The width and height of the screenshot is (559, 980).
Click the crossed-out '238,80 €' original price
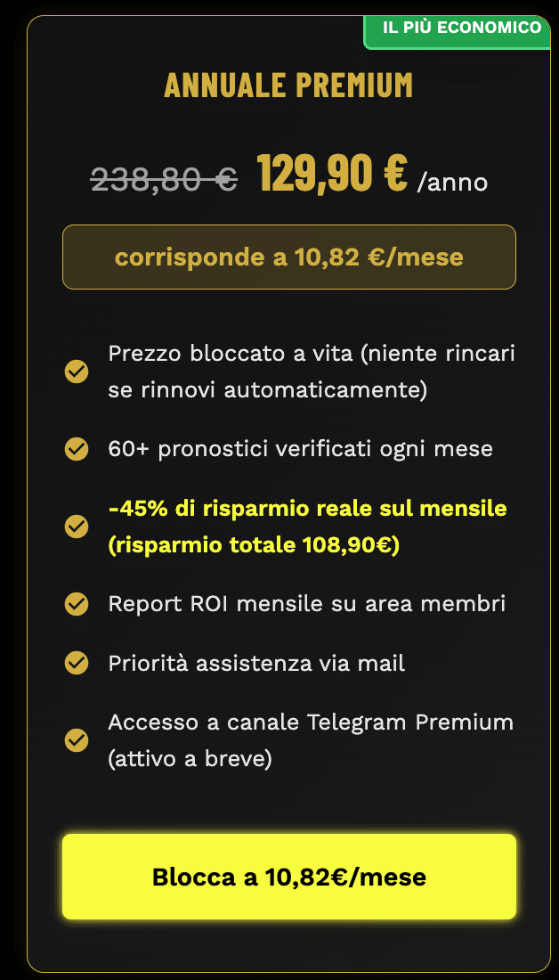pyautogui.click(x=158, y=180)
